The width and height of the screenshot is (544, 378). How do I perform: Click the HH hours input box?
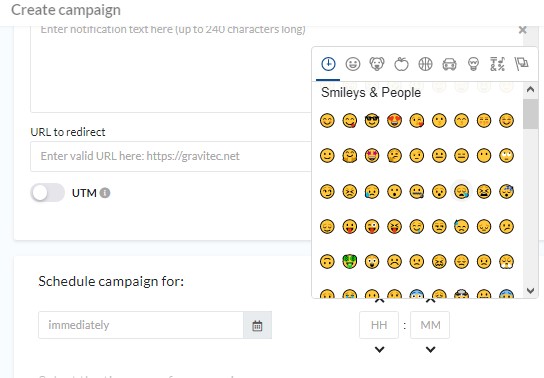[379, 325]
